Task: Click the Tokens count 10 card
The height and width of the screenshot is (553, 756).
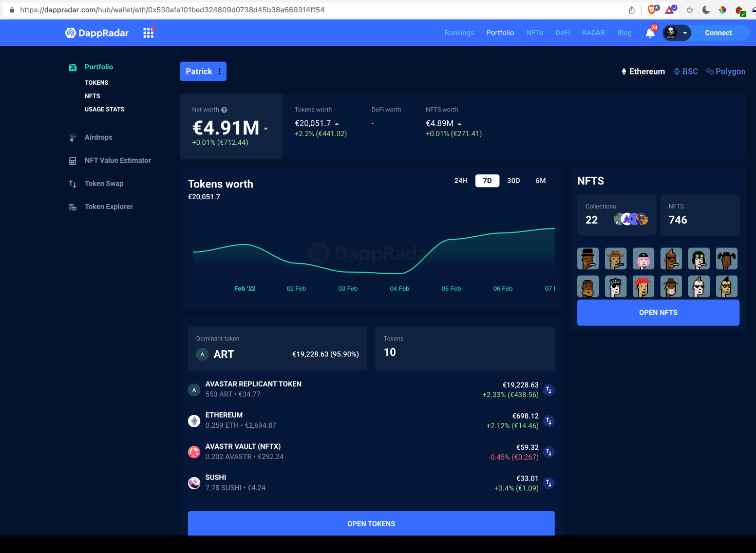Action: click(465, 348)
